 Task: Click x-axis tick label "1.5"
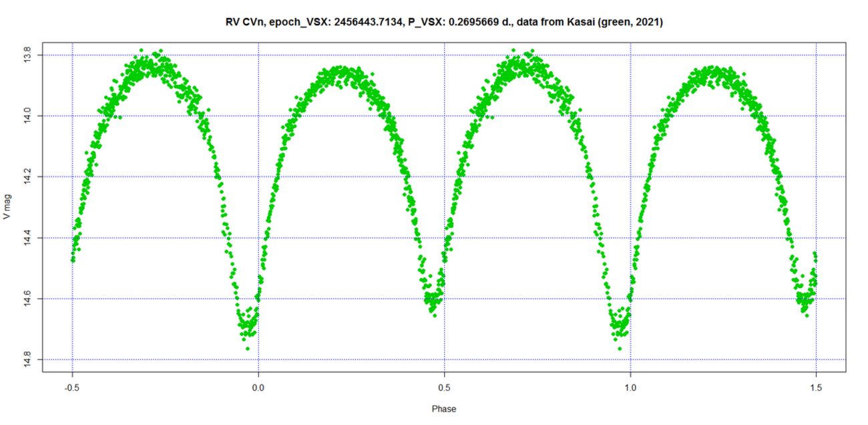817,388
